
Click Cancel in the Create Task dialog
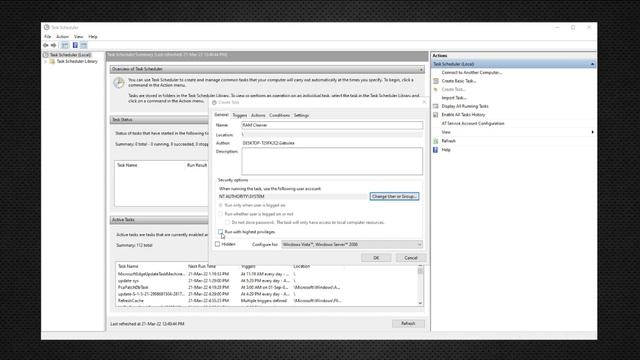tap(411, 258)
